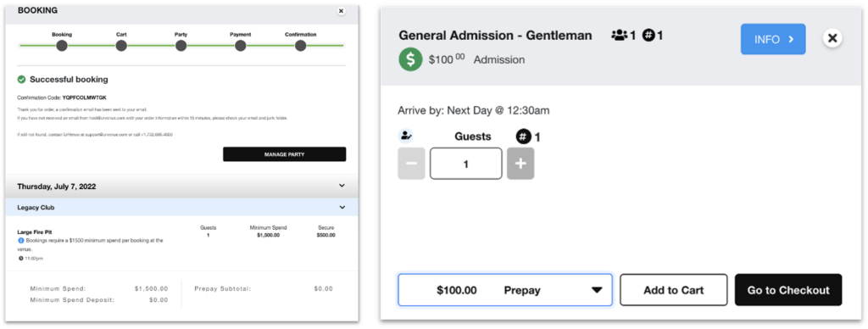Click the hash icon next to Guests label
The width and height of the screenshot is (868, 329).
click(524, 137)
